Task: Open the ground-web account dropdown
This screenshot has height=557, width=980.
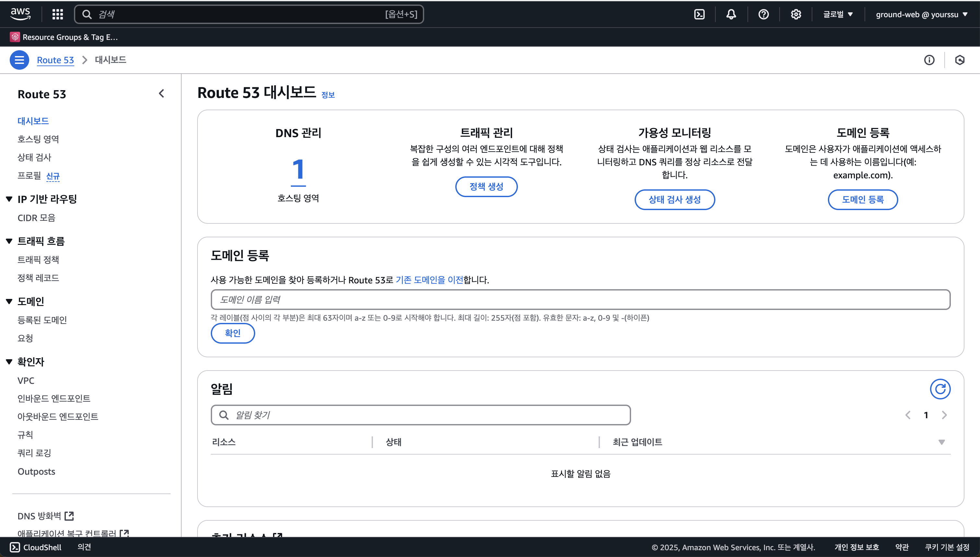Action: 921,15
